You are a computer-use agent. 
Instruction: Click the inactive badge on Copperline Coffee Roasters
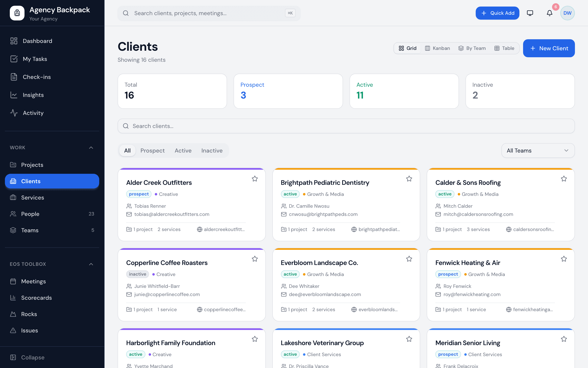(x=138, y=274)
